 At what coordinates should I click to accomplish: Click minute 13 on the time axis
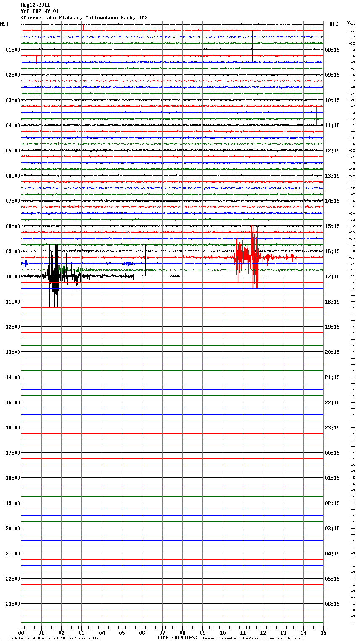point(283,633)
